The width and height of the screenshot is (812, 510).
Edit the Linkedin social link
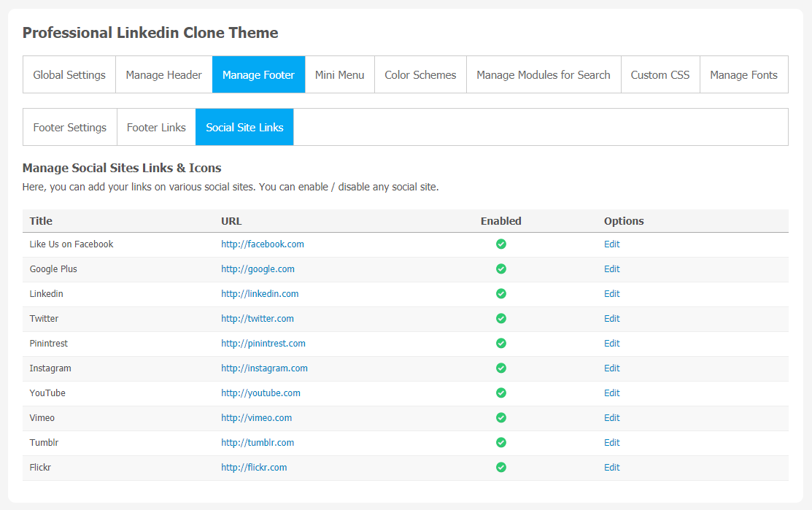[611, 294]
